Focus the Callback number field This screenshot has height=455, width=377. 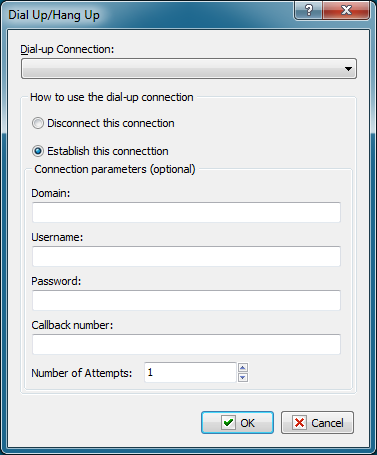pyautogui.click(x=186, y=344)
